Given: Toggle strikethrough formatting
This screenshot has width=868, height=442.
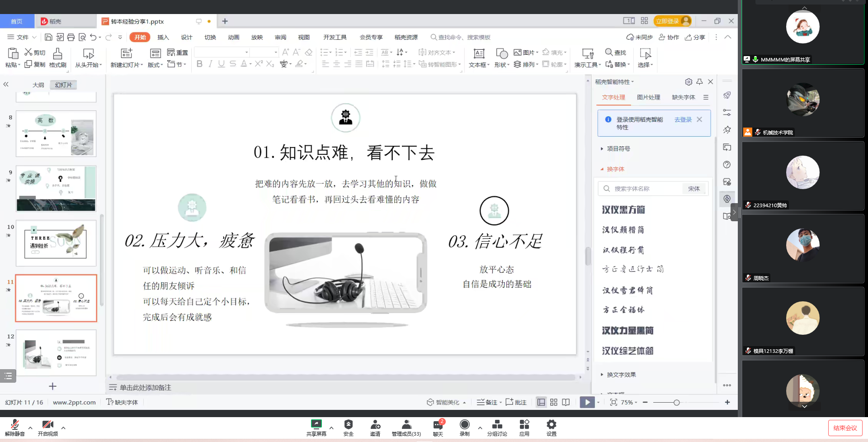Looking at the screenshot, I should click(232, 64).
